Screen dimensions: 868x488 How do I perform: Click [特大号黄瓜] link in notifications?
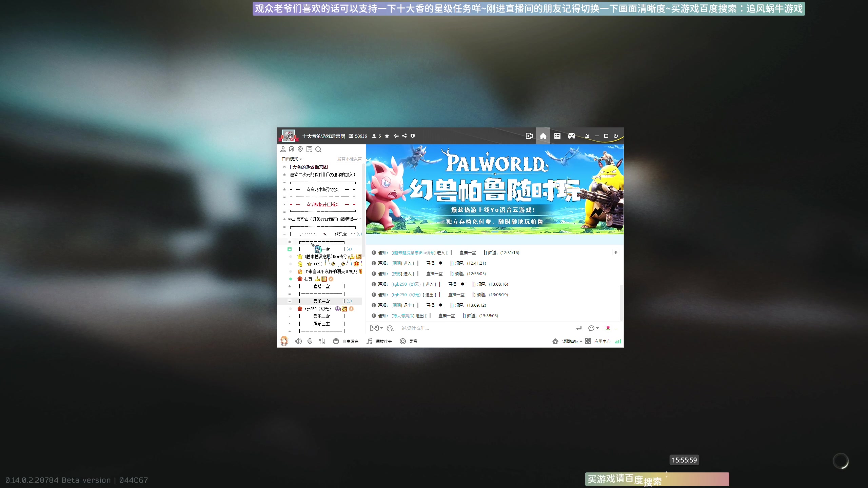coord(403,316)
